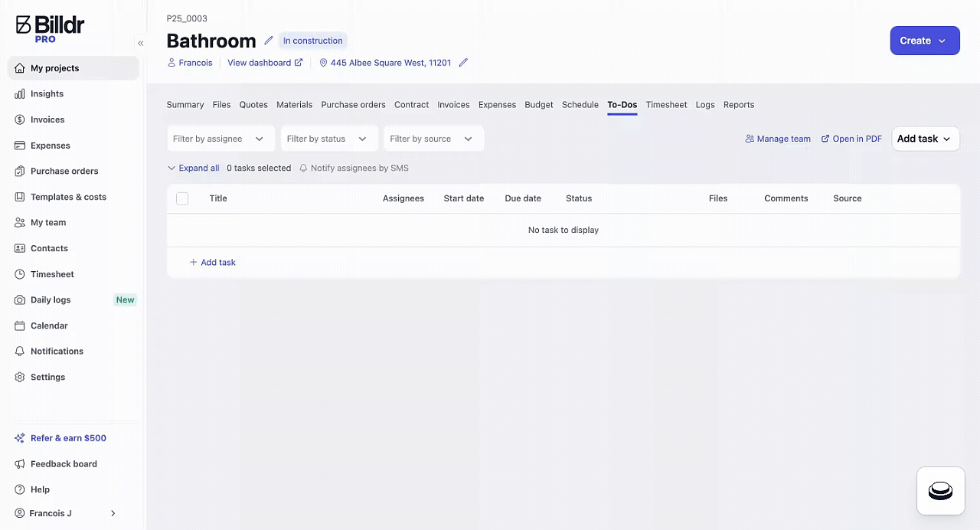Screen dimensions: 980x530
Task: Open the Invoices tab
Action: [x=453, y=105]
